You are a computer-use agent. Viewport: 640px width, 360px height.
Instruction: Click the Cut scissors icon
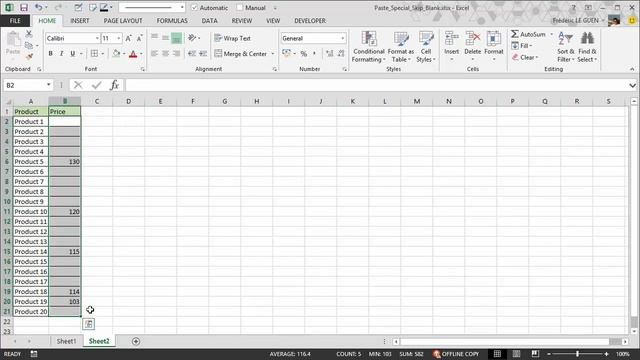(x=29, y=34)
